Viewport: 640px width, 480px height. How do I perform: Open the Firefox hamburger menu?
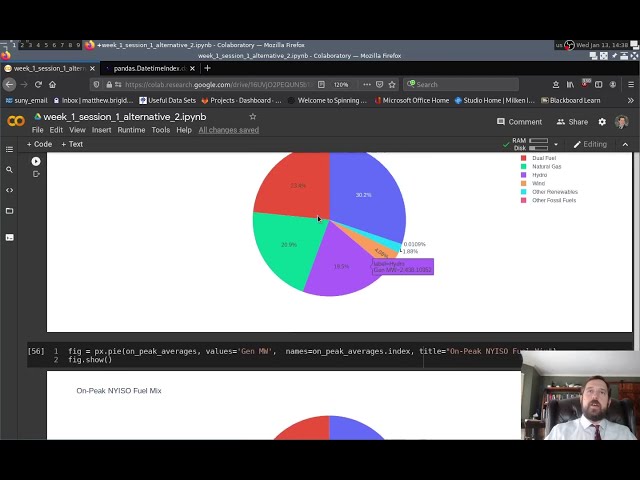click(x=631, y=84)
